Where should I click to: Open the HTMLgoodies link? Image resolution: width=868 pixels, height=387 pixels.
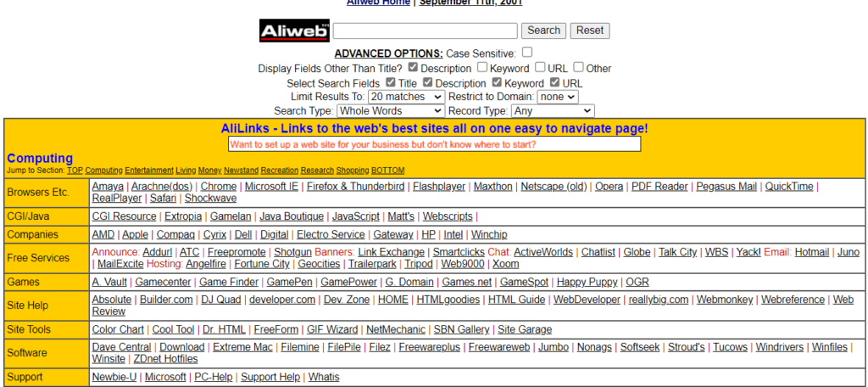pyautogui.click(x=448, y=300)
